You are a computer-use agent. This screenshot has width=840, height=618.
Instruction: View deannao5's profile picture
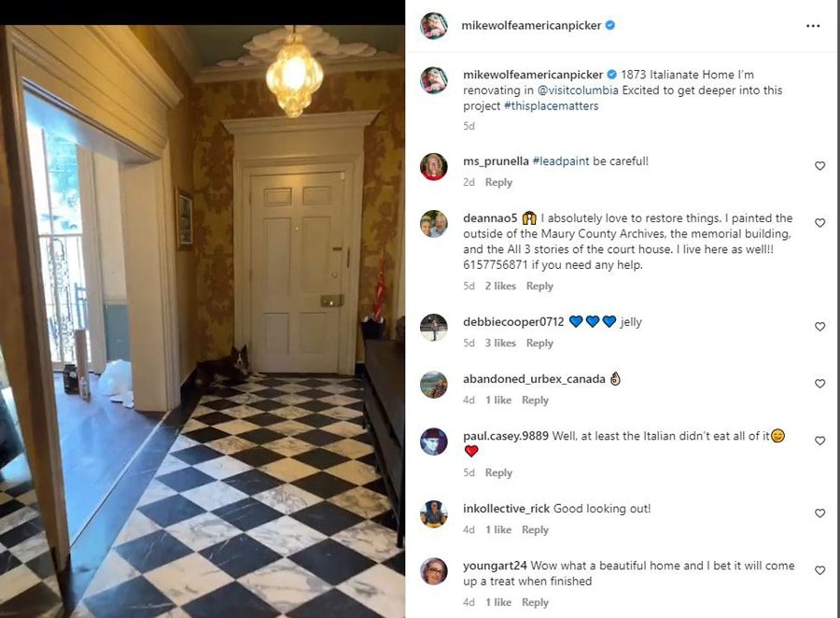[x=433, y=223]
